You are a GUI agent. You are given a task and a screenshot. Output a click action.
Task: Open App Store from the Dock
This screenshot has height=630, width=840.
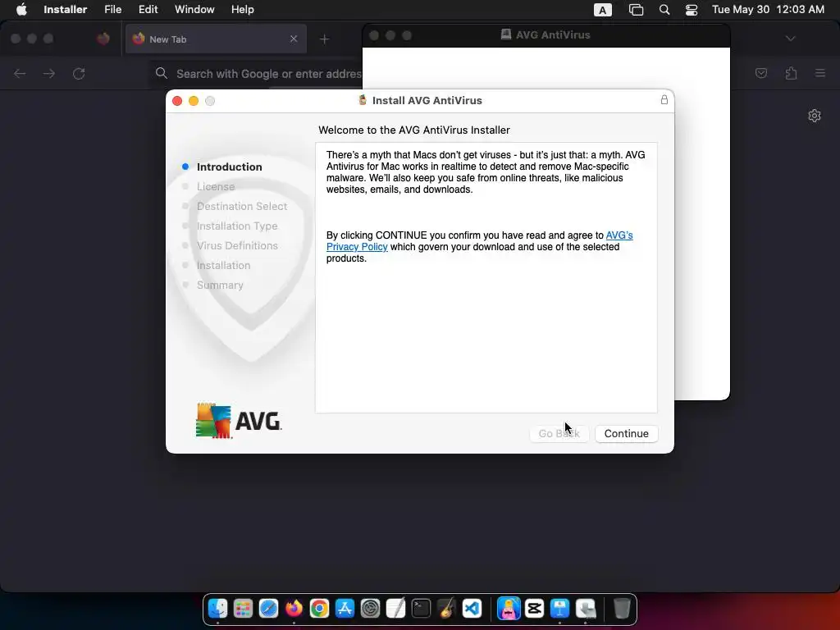pyautogui.click(x=345, y=609)
